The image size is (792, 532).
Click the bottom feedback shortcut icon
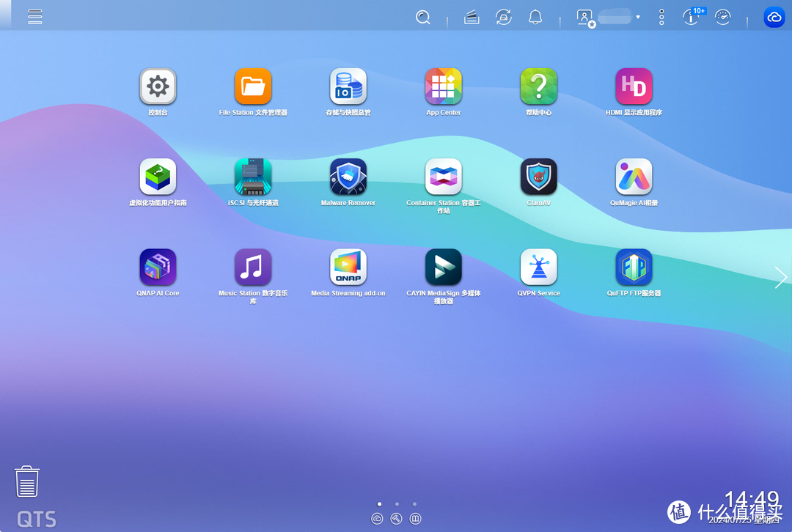pyautogui.click(x=415, y=519)
